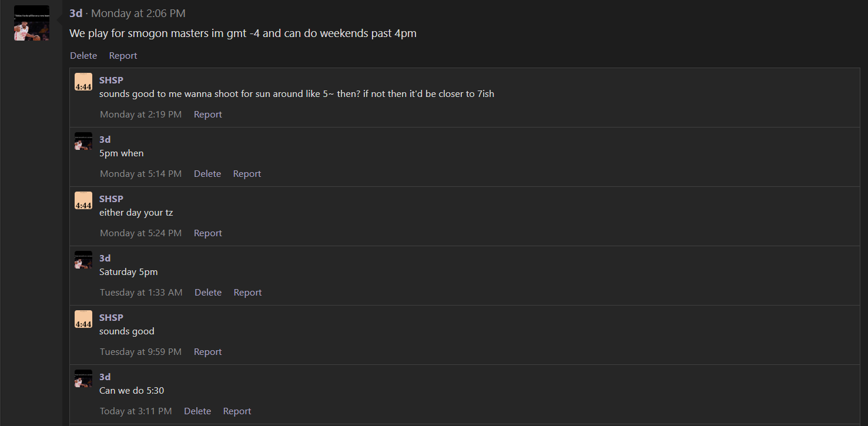Open SHSP username on "either day your tz" comment
The height and width of the screenshot is (426, 868).
pyautogui.click(x=111, y=199)
